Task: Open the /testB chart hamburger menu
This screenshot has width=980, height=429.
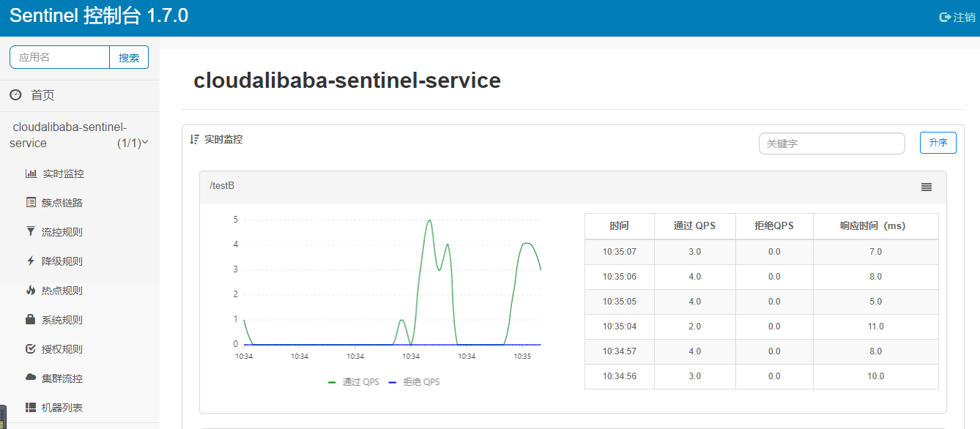Action: 927,187
